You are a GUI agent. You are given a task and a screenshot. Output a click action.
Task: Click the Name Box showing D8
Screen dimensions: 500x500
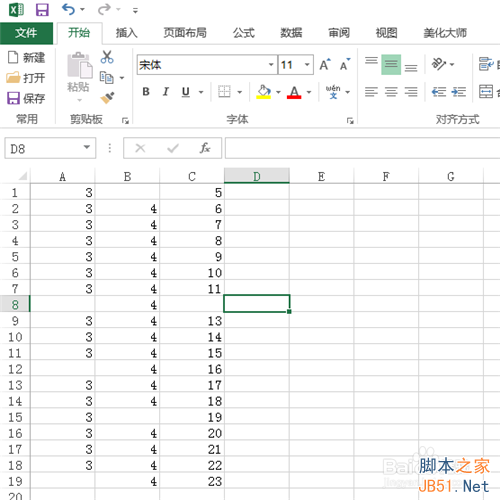[43, 148]
